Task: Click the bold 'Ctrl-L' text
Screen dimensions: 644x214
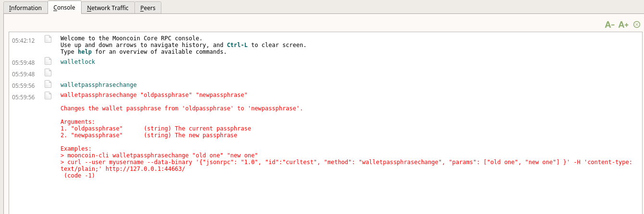Action: [237, 45]
